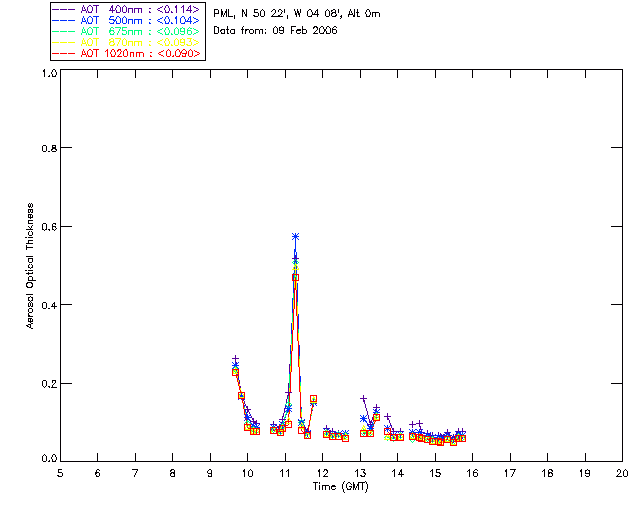Click the AOT 1020nm legend entry
The width and height of the screenshot is (640, 512).
coord(127,53)
